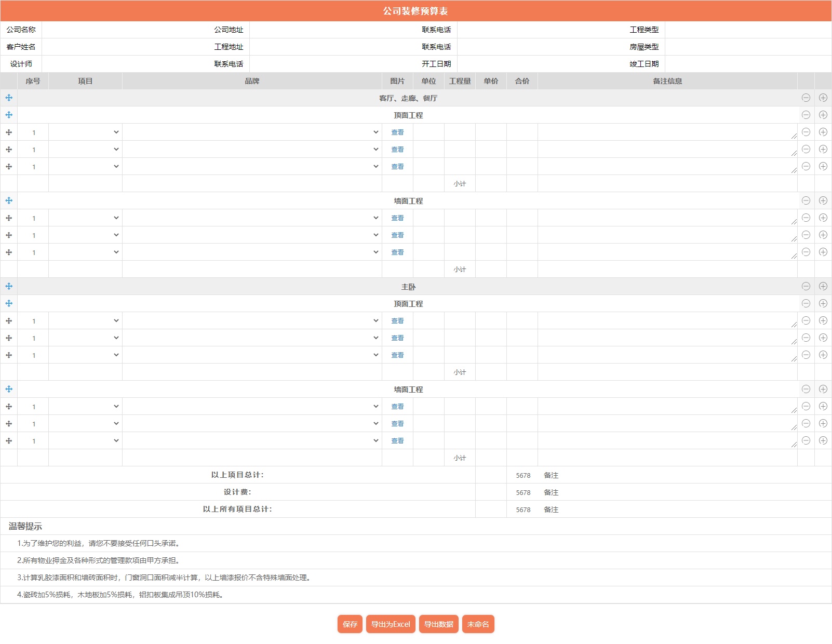Click the 房屋类型 input field
Viewport: 832px width, 644px height.
pyautogui.click(x=748, y=47)
